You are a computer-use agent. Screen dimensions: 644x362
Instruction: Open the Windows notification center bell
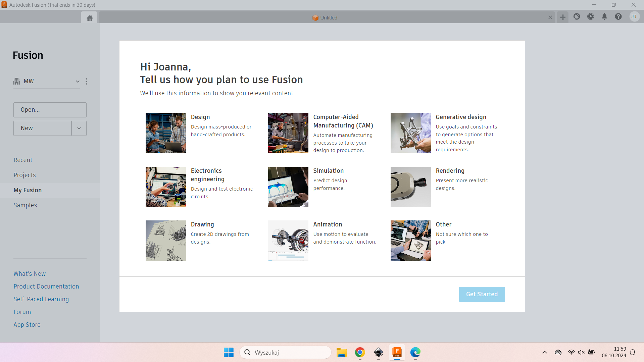tap(633, 352)
